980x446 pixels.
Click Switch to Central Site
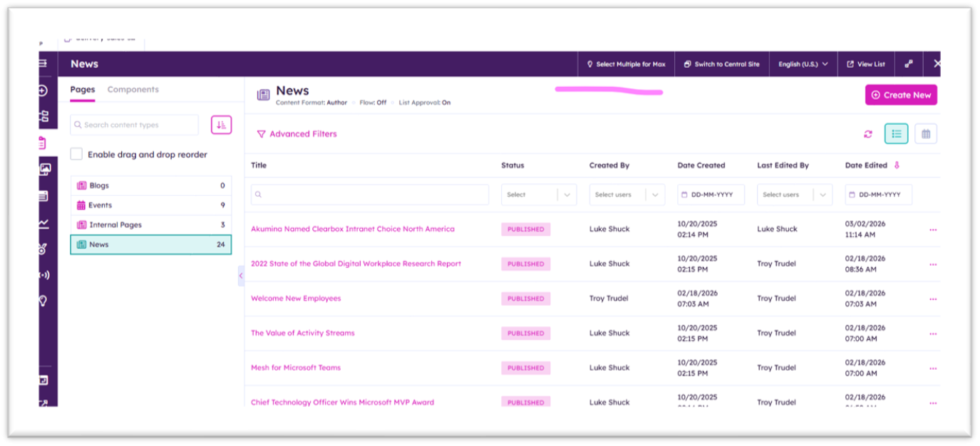722,64
